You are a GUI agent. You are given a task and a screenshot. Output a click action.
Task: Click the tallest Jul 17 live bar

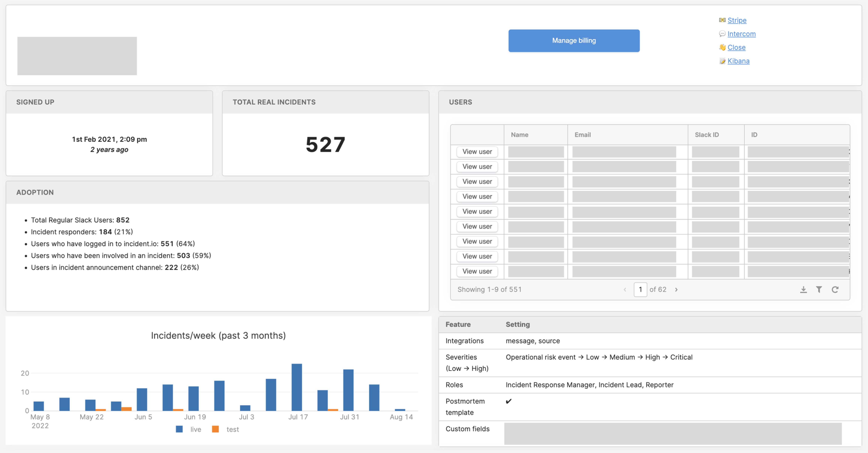[x=297, y=387]
